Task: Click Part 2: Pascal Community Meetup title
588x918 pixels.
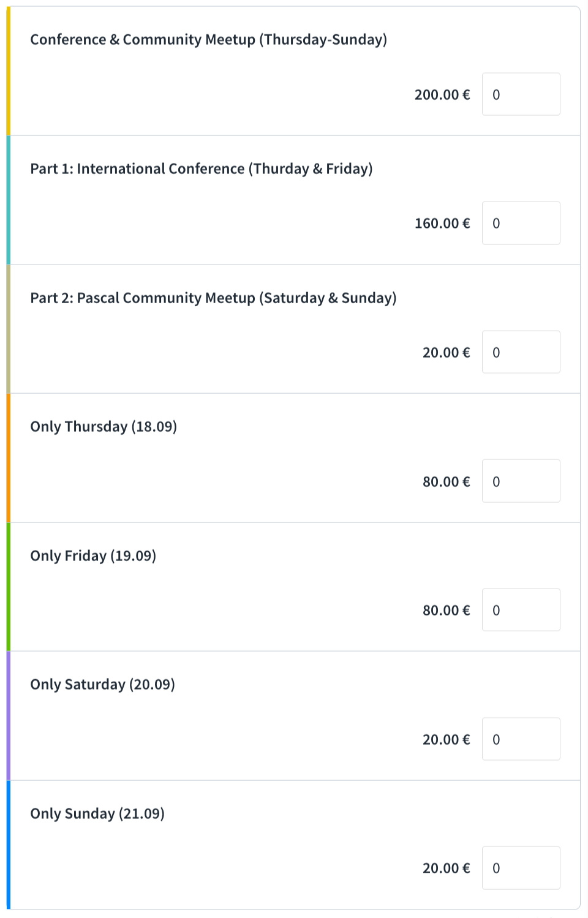Action: coord(213,298)
